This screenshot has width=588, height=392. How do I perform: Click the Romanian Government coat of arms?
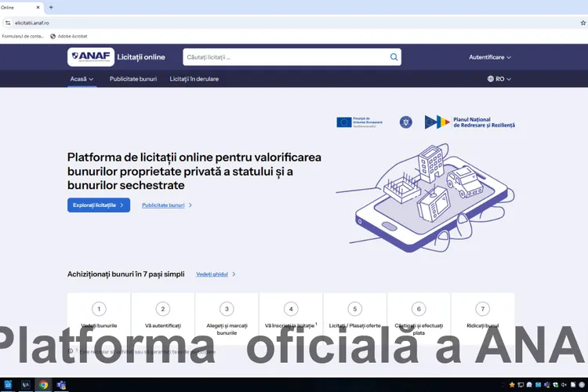click(406, 122)
